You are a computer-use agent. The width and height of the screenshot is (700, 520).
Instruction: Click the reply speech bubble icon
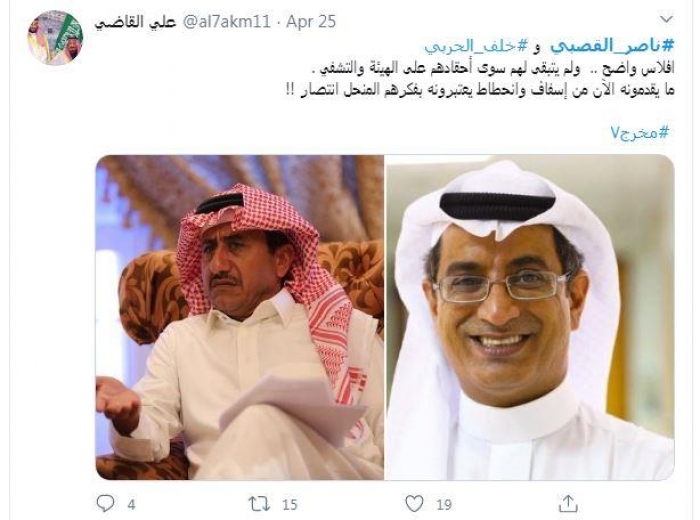[106, 504]
